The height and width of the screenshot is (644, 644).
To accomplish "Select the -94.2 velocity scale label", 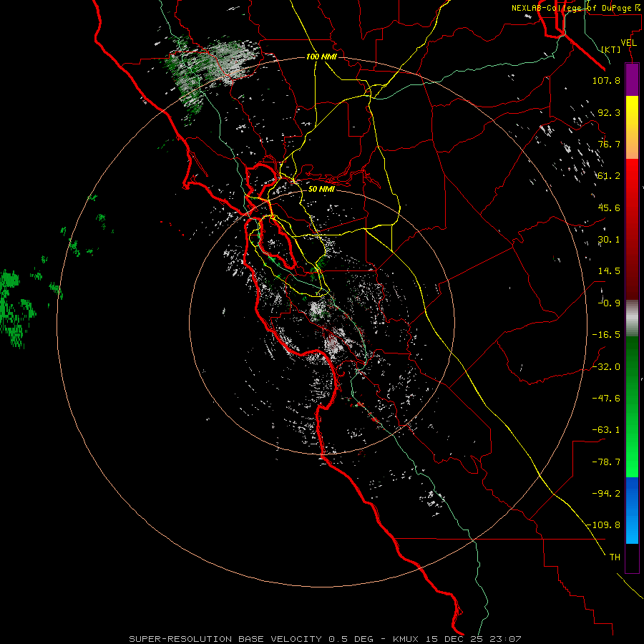I will click(606, 494).
